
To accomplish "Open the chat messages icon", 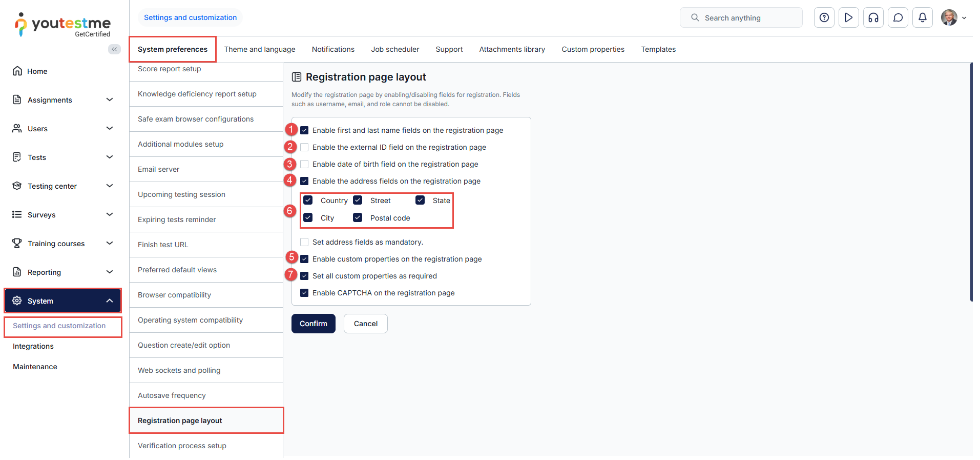I will click(x=898, y=17).
